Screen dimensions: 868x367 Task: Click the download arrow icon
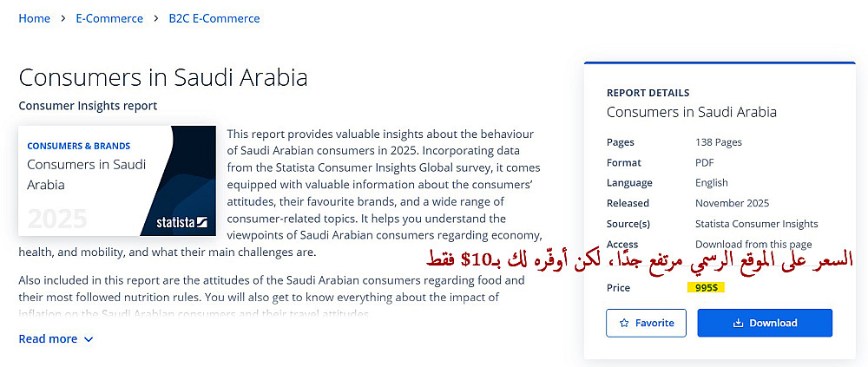tap(738, 323)
